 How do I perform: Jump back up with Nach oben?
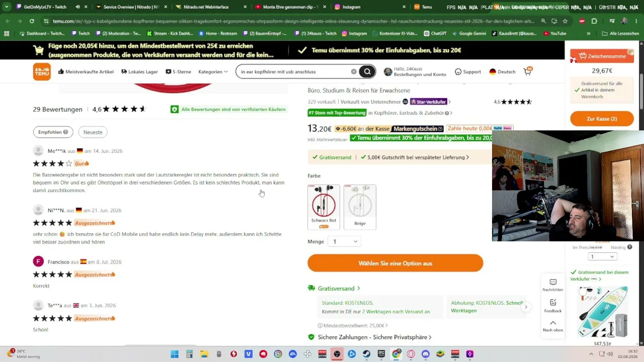point(552,326)
